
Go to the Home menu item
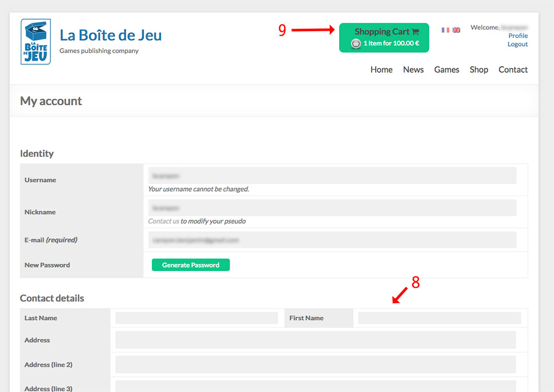coord(381,70)
